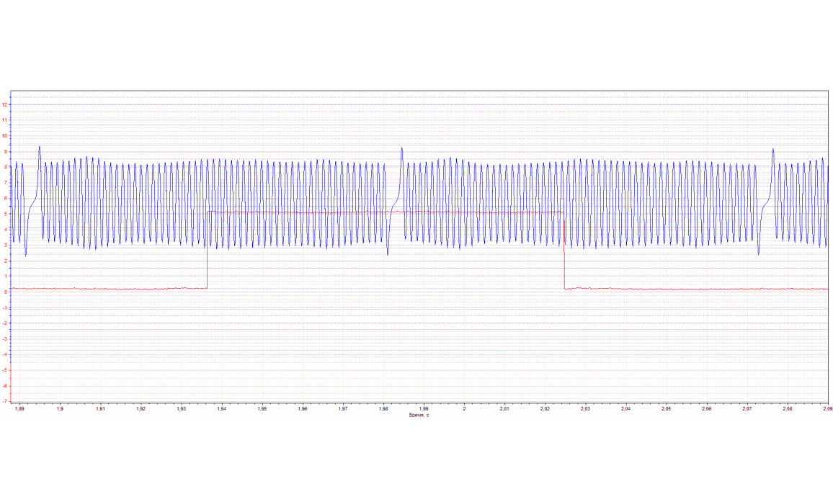Click the first tall blue spike peak

point(39,147)
